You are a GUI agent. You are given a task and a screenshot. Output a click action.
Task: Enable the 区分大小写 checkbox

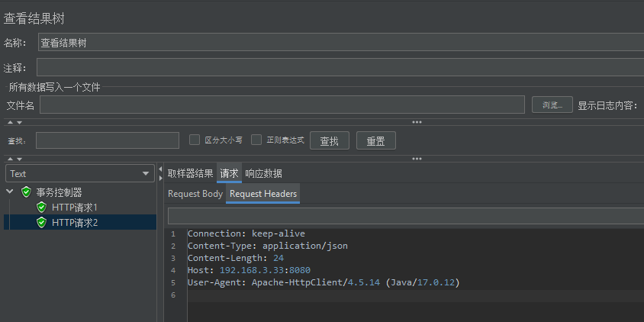point(195,140)
